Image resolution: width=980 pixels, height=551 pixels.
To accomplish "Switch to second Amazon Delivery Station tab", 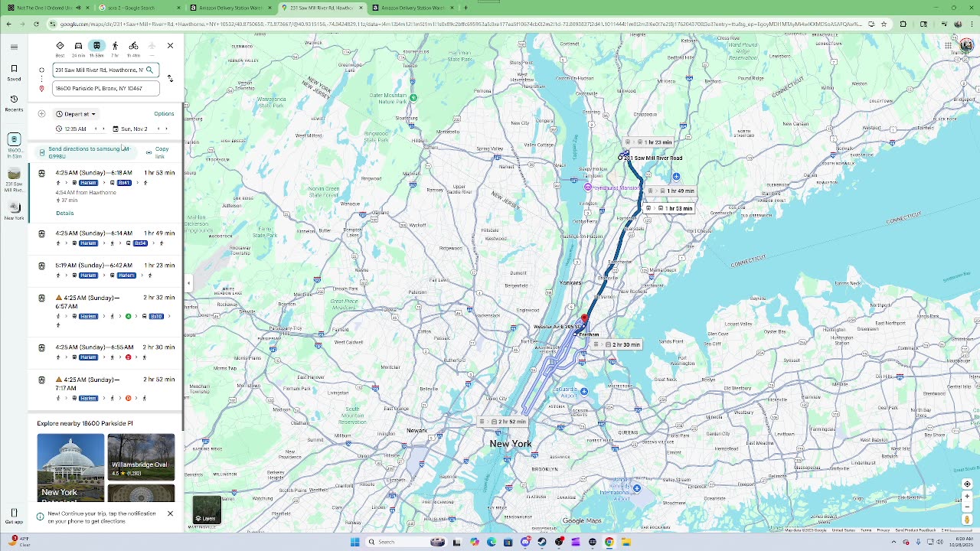I will [x=412, y=8].
